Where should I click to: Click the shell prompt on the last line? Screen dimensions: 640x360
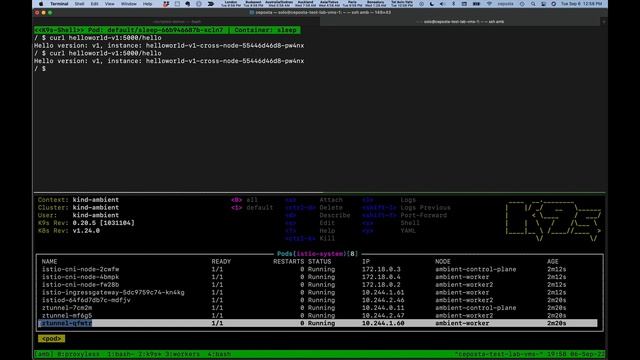[40, 69]
